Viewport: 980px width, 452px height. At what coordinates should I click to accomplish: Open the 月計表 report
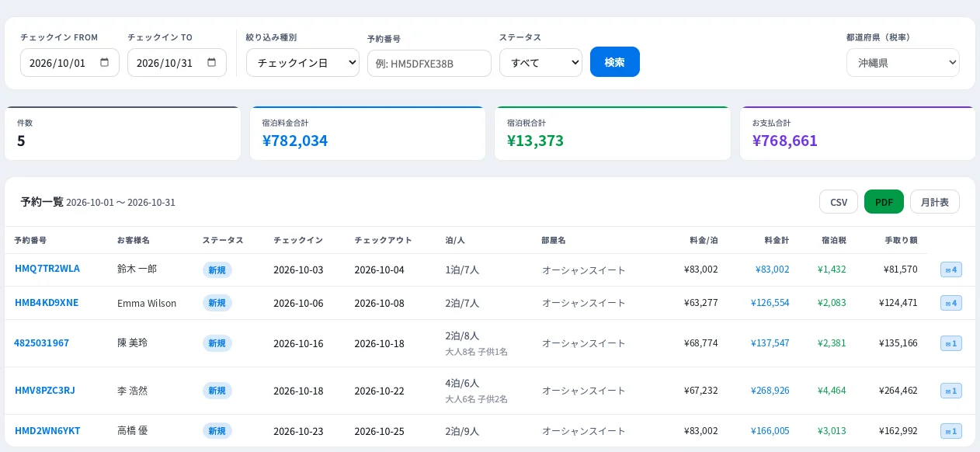[x=935, y=202]
